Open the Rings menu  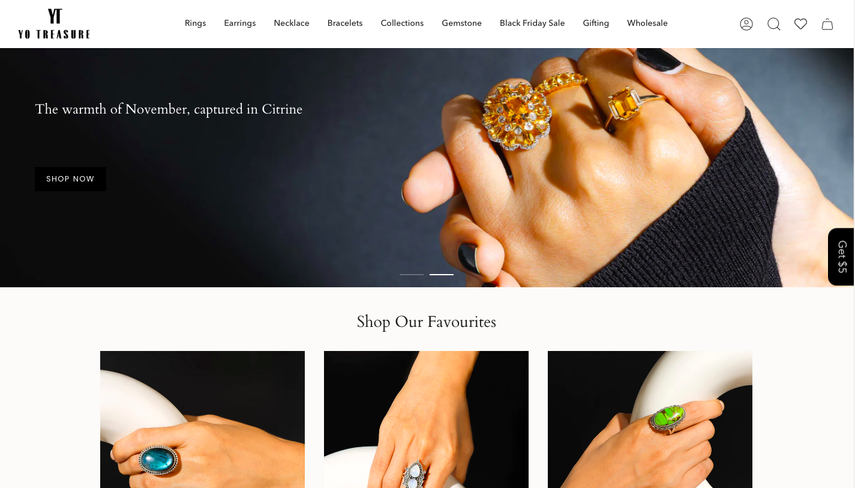coord(195,23)
